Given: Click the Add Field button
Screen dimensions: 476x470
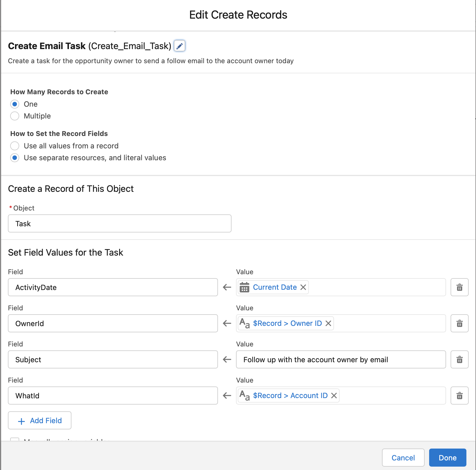Looking at the screenshot, I should [40, 420].
